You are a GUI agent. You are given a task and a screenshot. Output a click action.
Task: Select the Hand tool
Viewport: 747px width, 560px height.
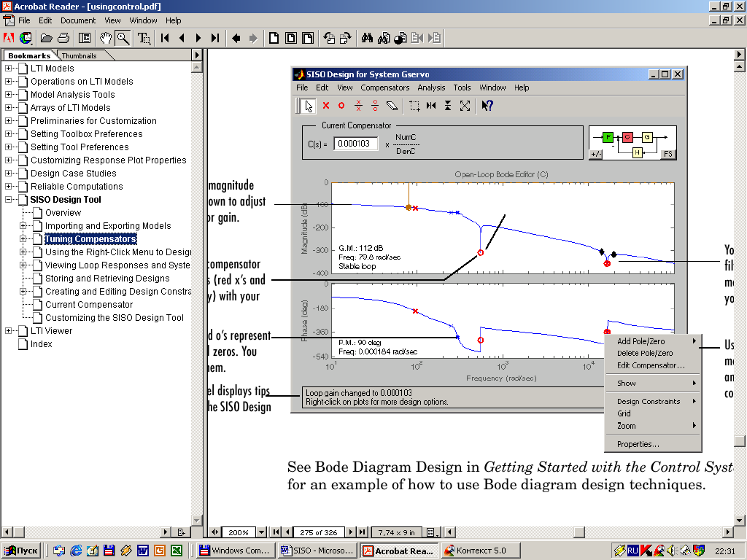(106, 38)
